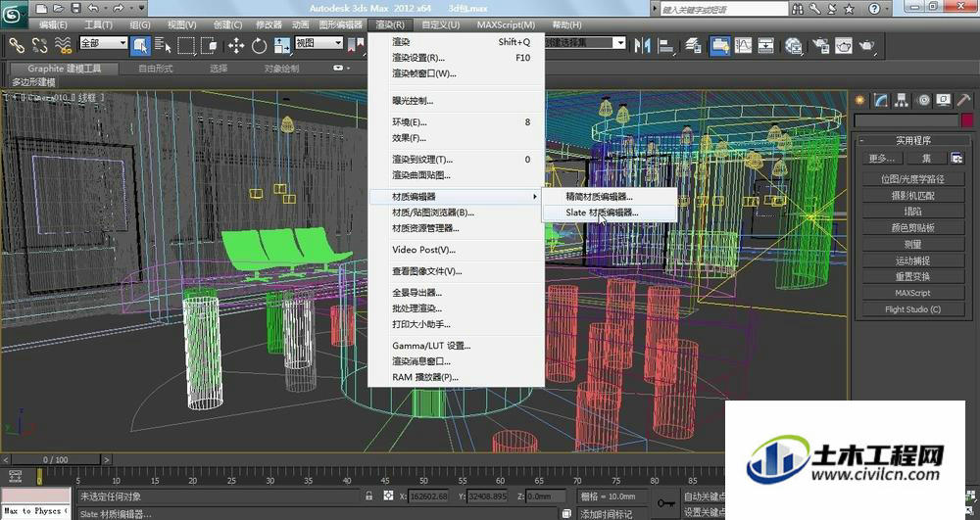Click the New Scene icon in title bar

(x=41, y=8)
